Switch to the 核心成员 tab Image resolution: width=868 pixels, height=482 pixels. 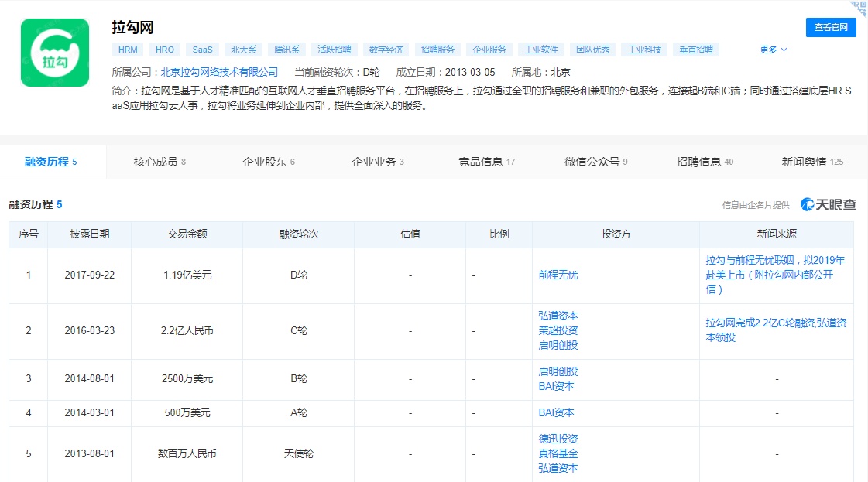tap(160, 162)
